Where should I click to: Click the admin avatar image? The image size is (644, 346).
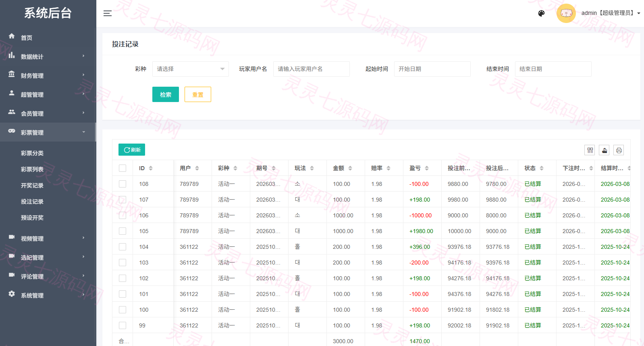pyautogui.click(x=566, y=13)
